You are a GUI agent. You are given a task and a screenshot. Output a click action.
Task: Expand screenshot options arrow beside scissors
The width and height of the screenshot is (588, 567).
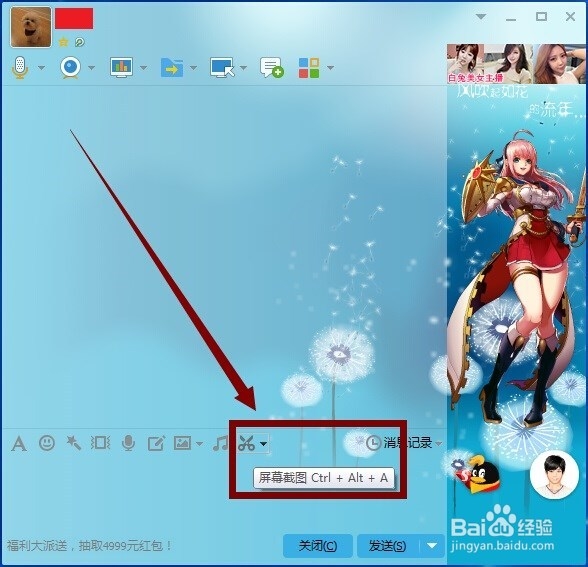click(264, 444)
